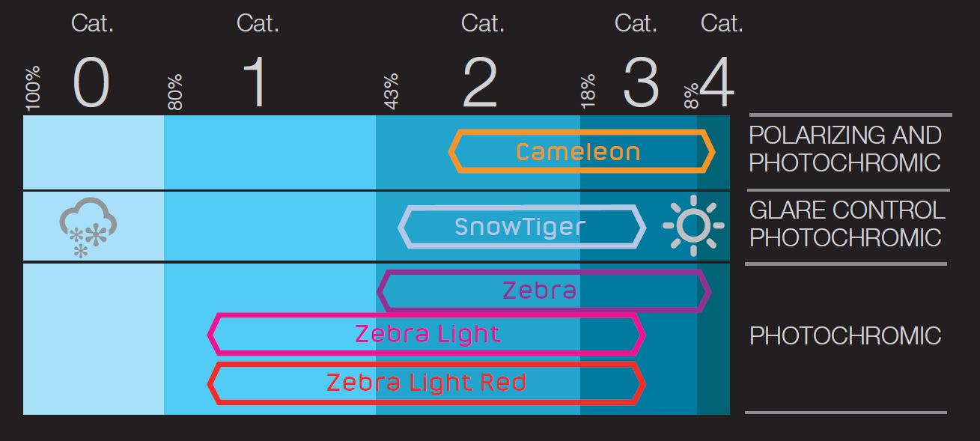The image size is (980, 441).
Task: Click the Cat. 4 heading number
Action: coord(717,82)
